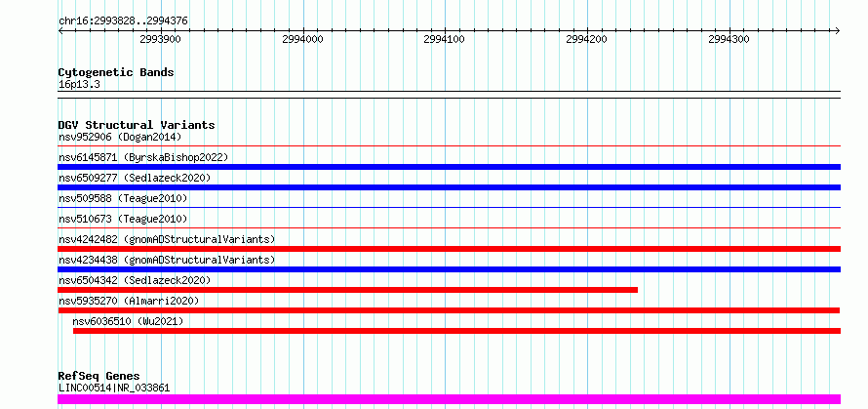Select the nsv6145871 (ByrskaBishop2022) blue bar
Viewport: 868px width, 409px height.
click(449, 167)
